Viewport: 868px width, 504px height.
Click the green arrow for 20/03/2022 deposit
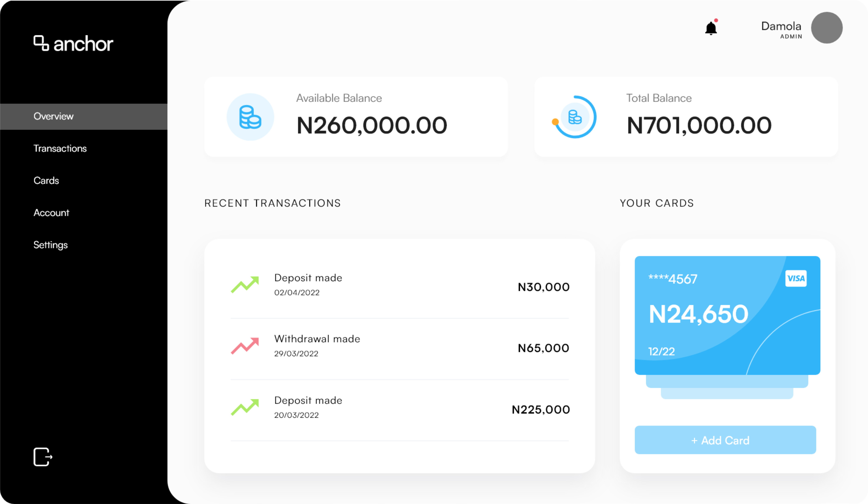[245, 407]
